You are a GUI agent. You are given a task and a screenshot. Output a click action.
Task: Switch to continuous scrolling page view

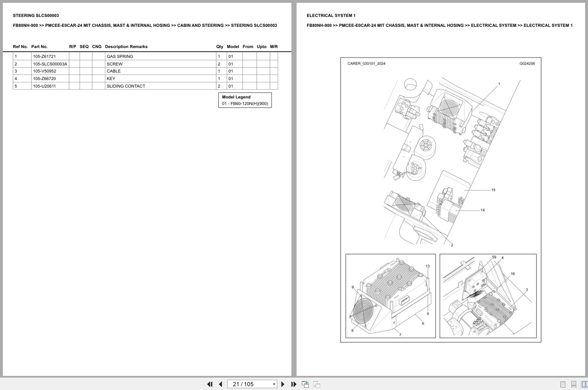[574, 384]
